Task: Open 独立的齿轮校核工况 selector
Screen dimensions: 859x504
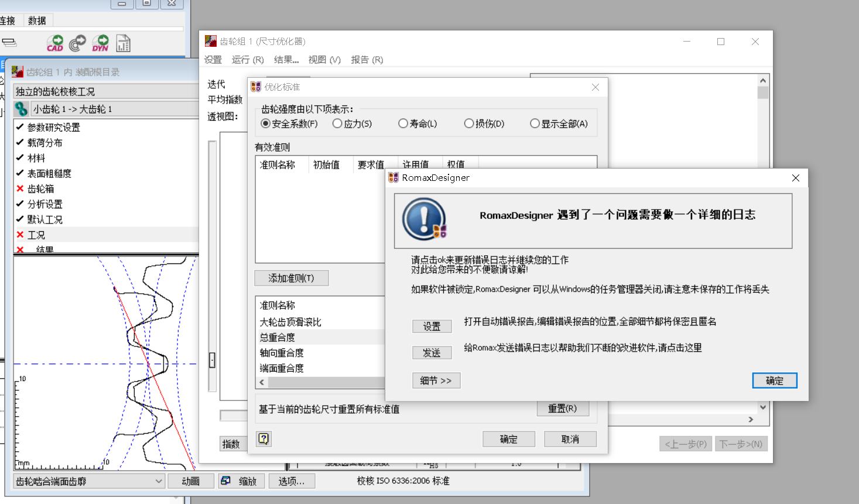Action: coord(106,91)
